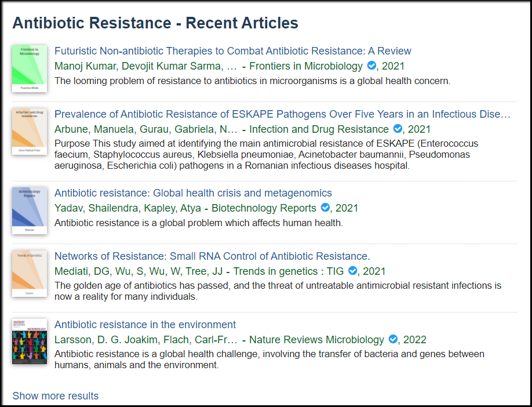Open the Trends in Genetics cover thumbnail

click(x=30, y=274)
